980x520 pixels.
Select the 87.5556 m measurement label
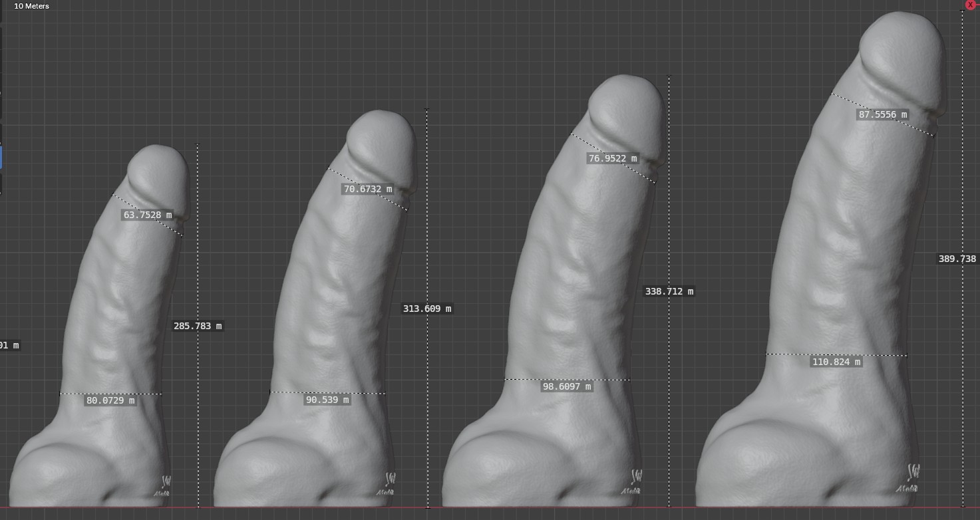pos(883,114)
